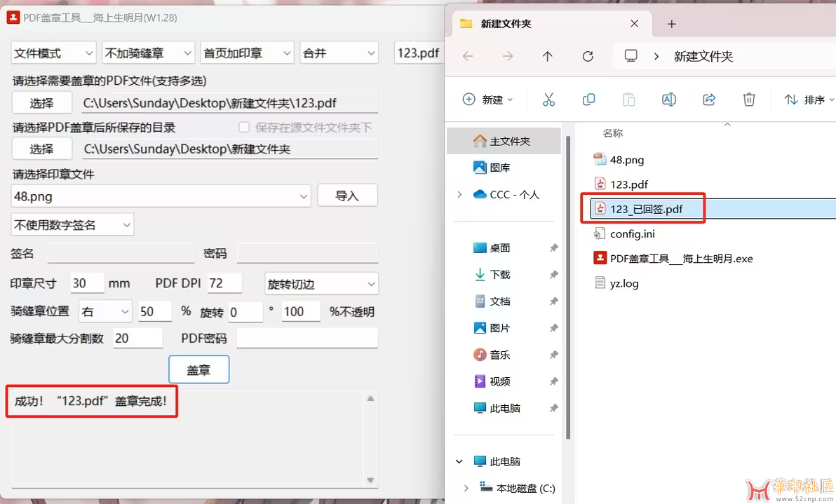This screenshot has height=504, width=836.
Task: Click log area scroll down arrow
Action: point(370,480)
